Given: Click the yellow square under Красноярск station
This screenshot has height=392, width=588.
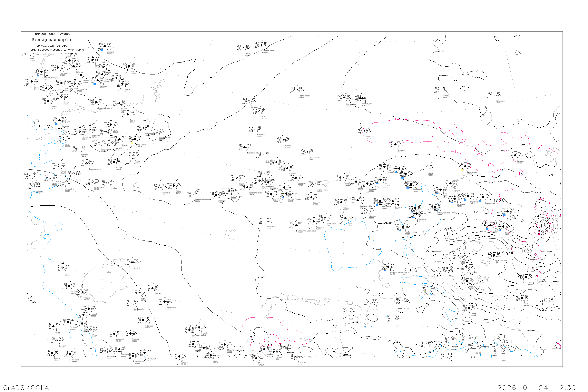Looking at the screenshot, I should coord(462,170).
